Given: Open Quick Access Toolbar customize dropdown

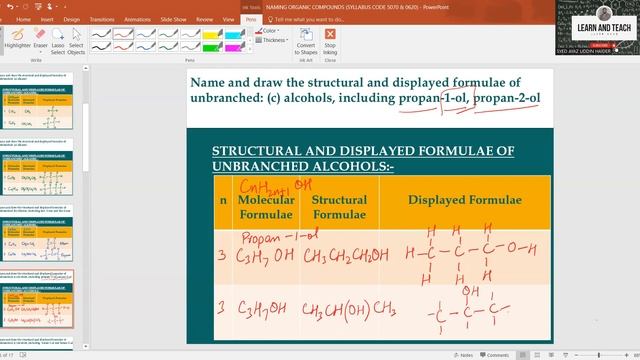Looking at the screenshot, I should point(64,7).
